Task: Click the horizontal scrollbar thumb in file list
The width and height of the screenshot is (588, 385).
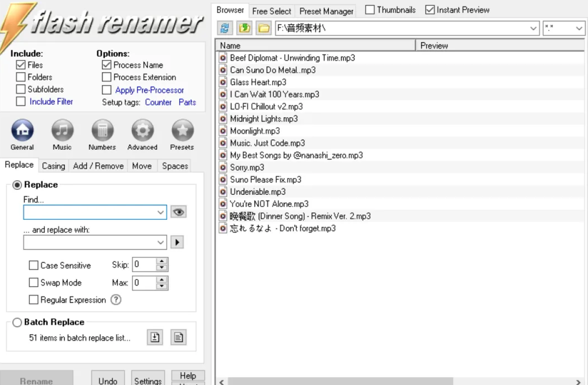Action: (340, 381)
